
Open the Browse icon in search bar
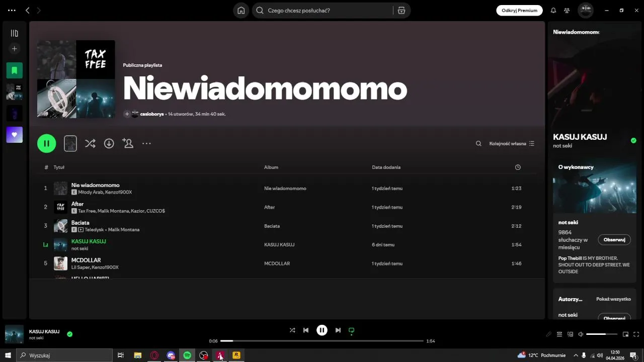401,10
